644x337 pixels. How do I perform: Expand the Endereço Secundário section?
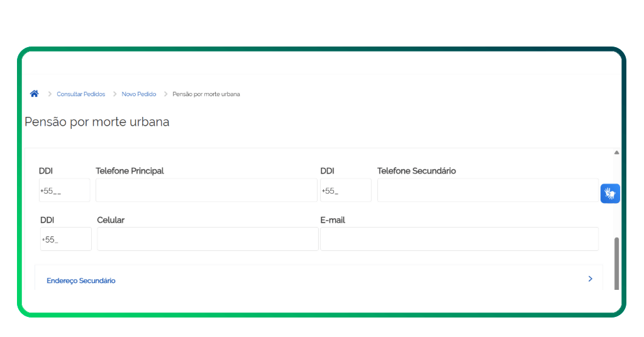(81, 280)
